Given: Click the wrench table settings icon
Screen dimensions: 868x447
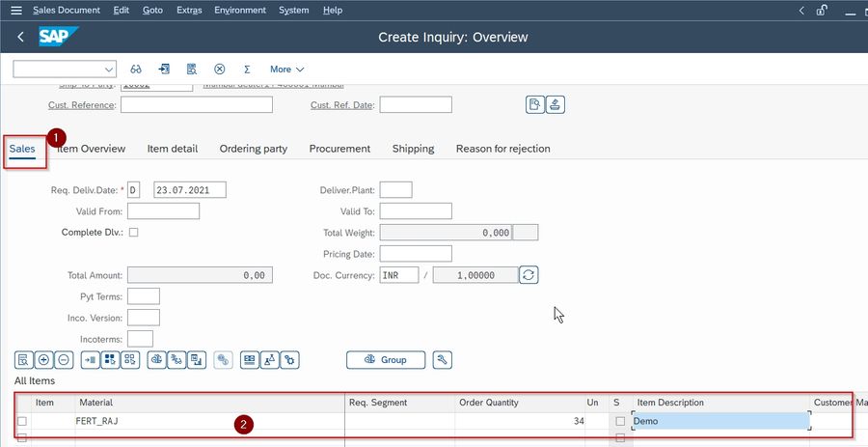Looking at the screenshot, I should coord(443,360).
